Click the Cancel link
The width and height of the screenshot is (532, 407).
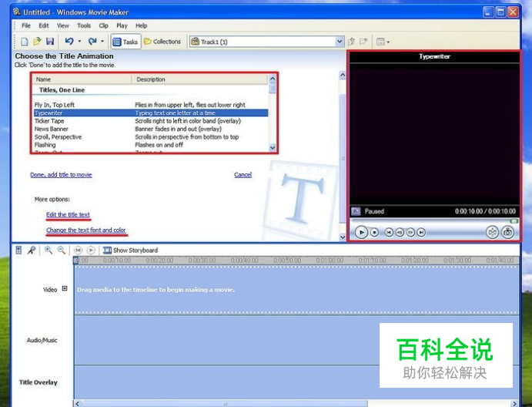click(x=243, y=175)
